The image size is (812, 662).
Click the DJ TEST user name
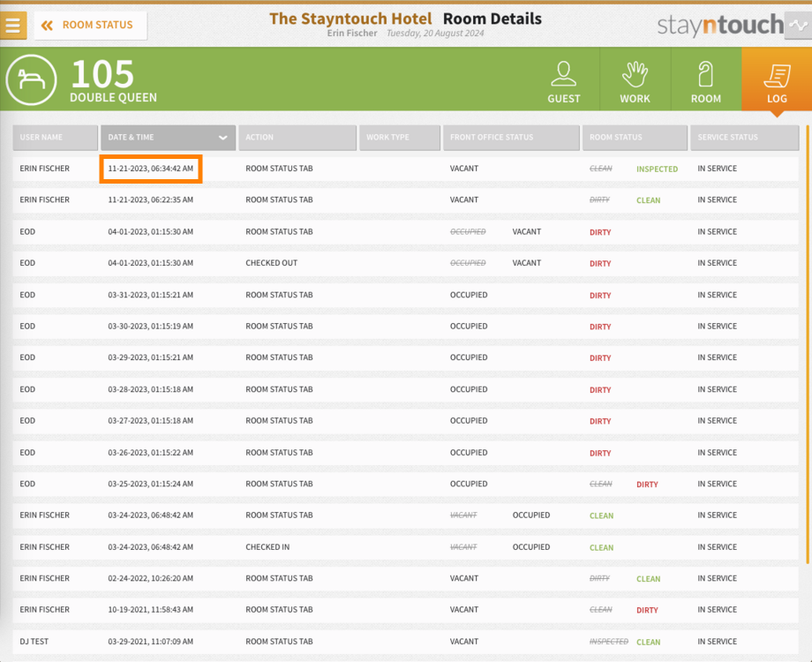[34, 642]
